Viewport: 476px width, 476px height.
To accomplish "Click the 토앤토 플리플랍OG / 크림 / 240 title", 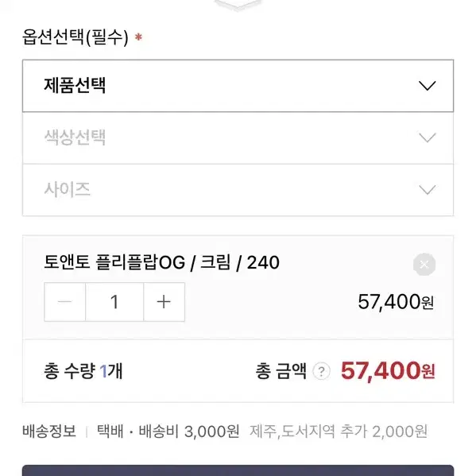I will pos(161,262).
